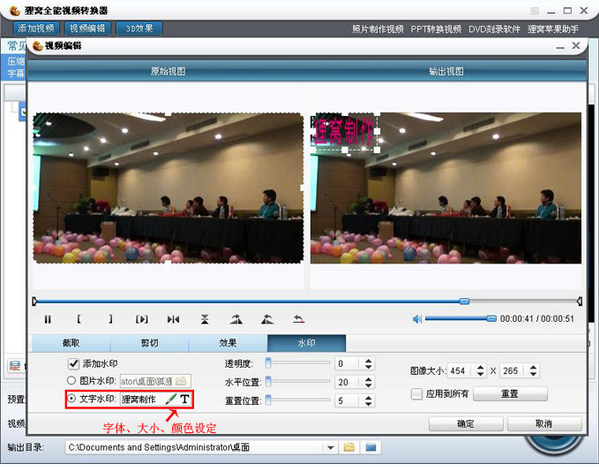Select the 文字水印 radio button
This screenshot has height=467, width=599.
click(x=71, y=399)
